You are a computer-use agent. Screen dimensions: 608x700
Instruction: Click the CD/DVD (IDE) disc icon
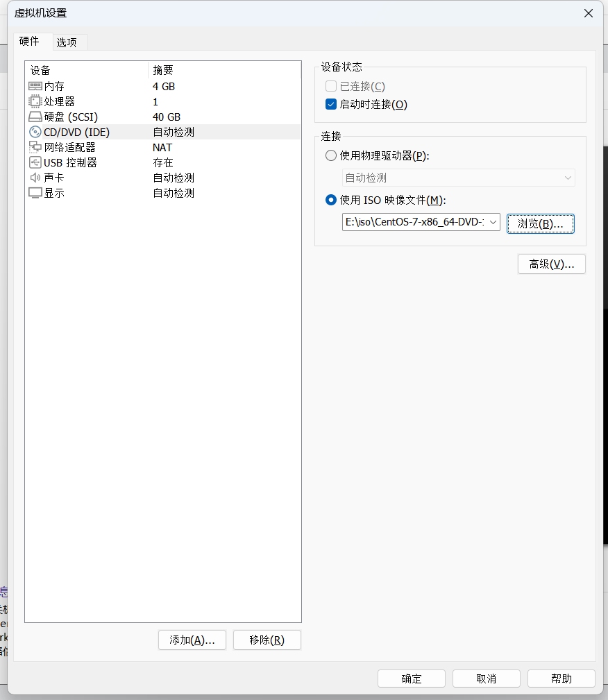35,132
